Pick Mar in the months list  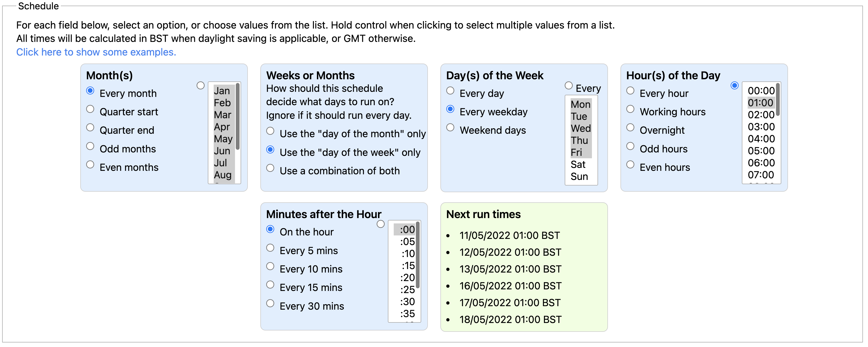(222, 115)
